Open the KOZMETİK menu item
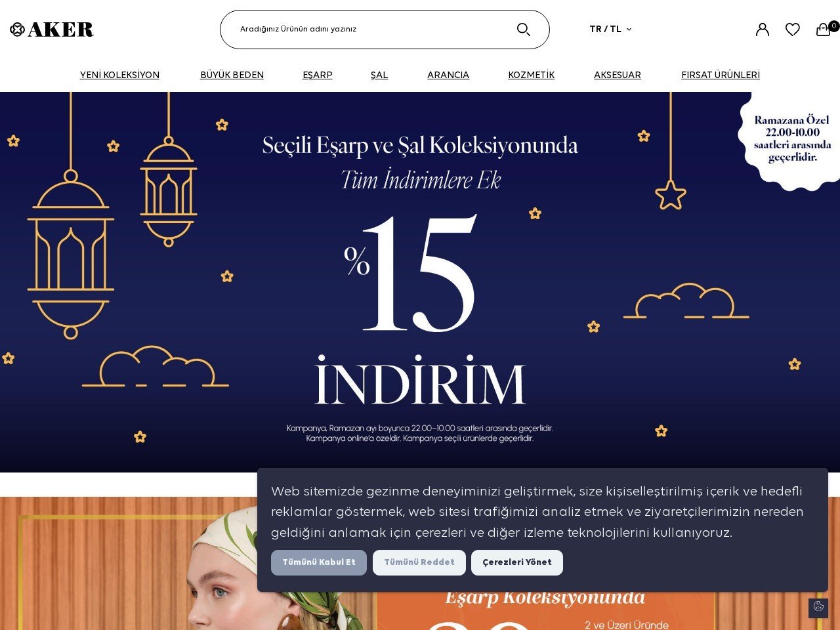Viewport: 840px width, 630px height. click(x=532, y=75)
